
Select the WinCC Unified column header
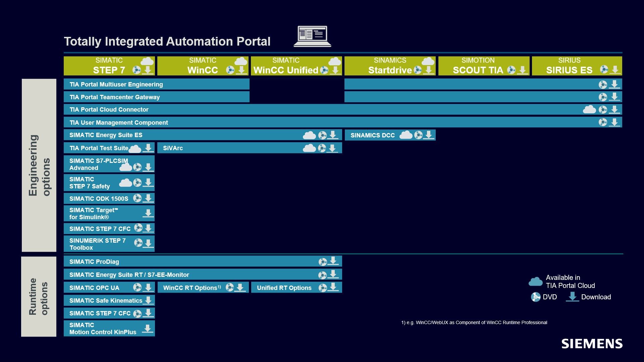pyautogui.click(x=297, y=66)
